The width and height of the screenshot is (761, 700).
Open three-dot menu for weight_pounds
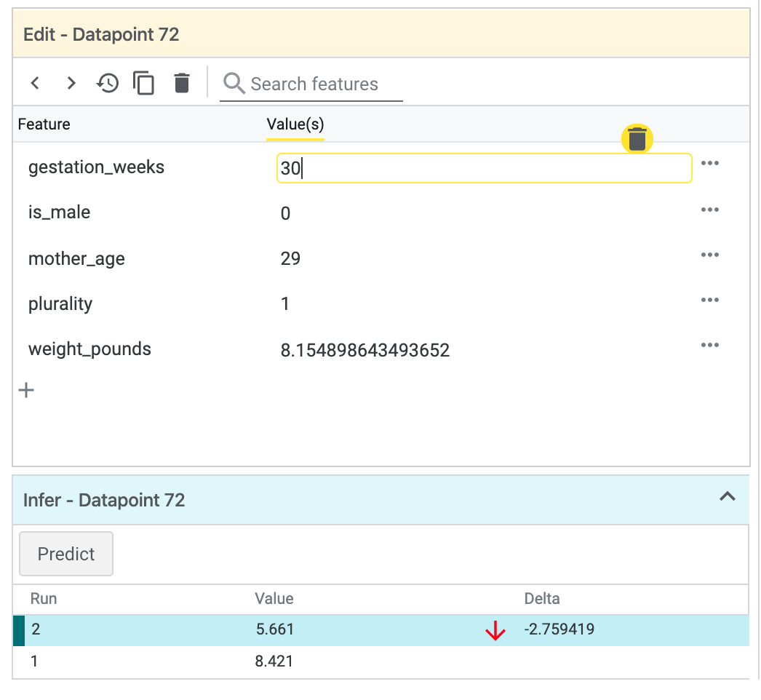[x=709, y=346]
